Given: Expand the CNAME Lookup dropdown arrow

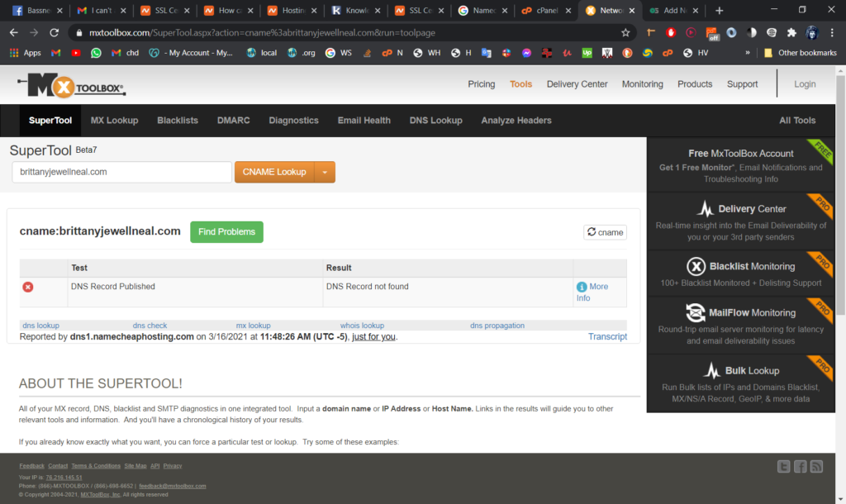Looking at the screenshot, I should (x=325, y=172).
